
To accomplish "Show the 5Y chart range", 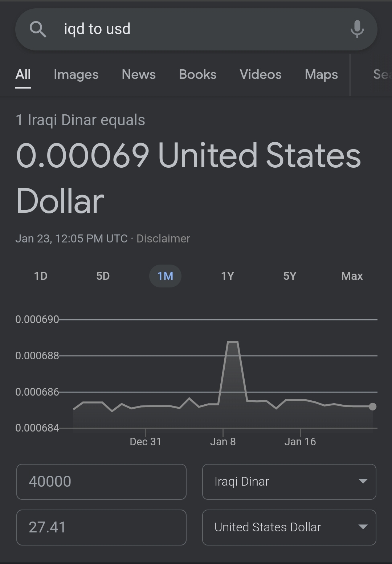I will [290, 276].
